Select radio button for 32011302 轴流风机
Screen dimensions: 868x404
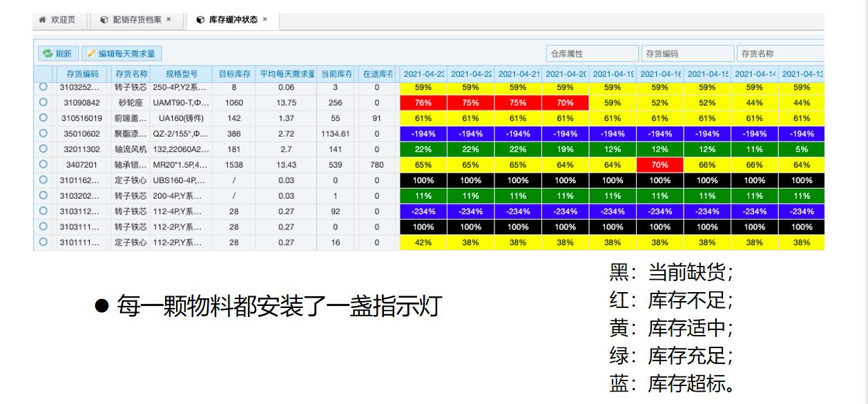pos(43,148)
